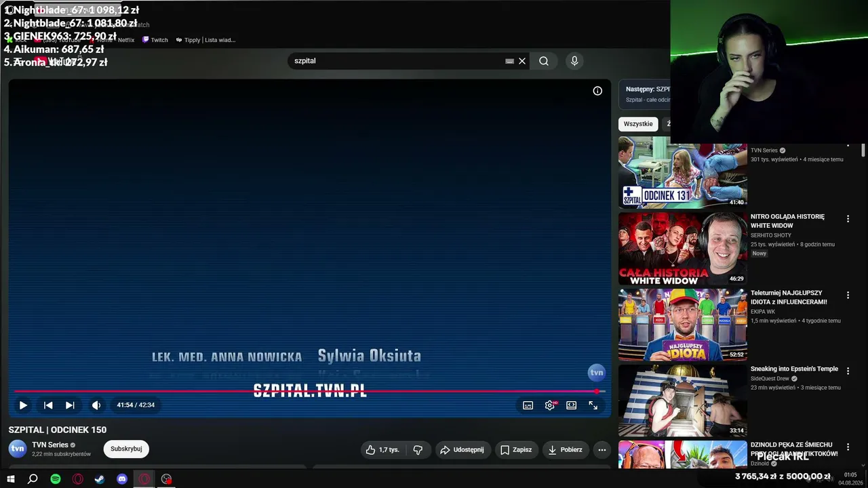Open 'NITRO OGLĄDA HISTORIĘ WHITE WIDOW' title
Viewport: 868px width, 488px height.
pyautogui.click(x=788, y=221)
